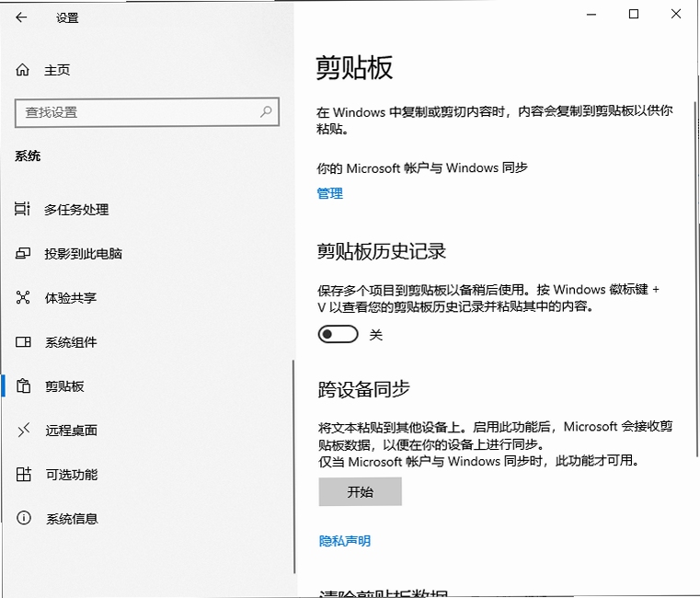Viewport: 700px width, 598px height.
Task: Click the sidebar vertical scrollbar
Action: [x=293, y=466]
